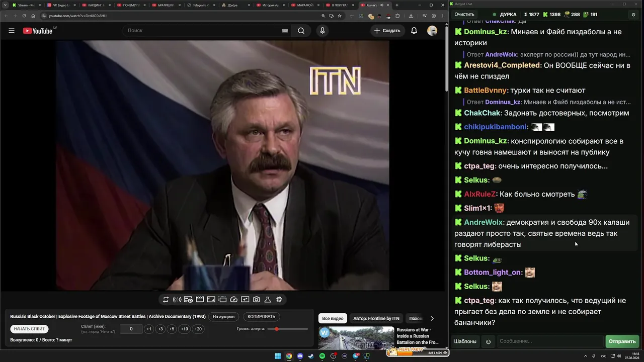Click the clapperboard icon in the video toolbar

[200, 300]
